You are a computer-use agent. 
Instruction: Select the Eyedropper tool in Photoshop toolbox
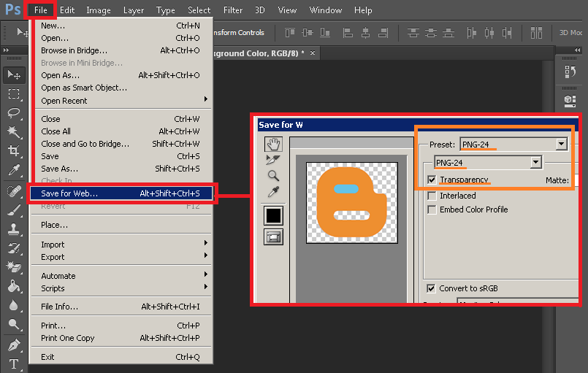tap(15, 170)
